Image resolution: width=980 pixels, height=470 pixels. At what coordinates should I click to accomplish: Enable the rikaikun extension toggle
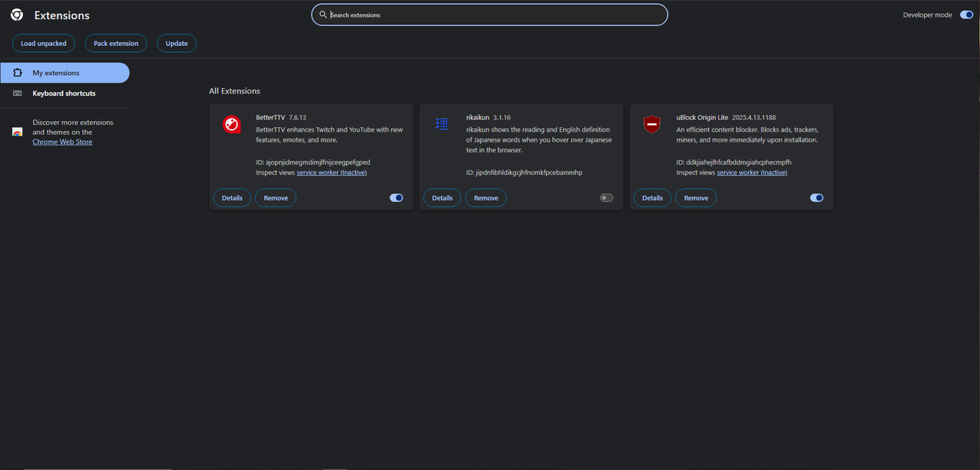[x=606, y=197]
